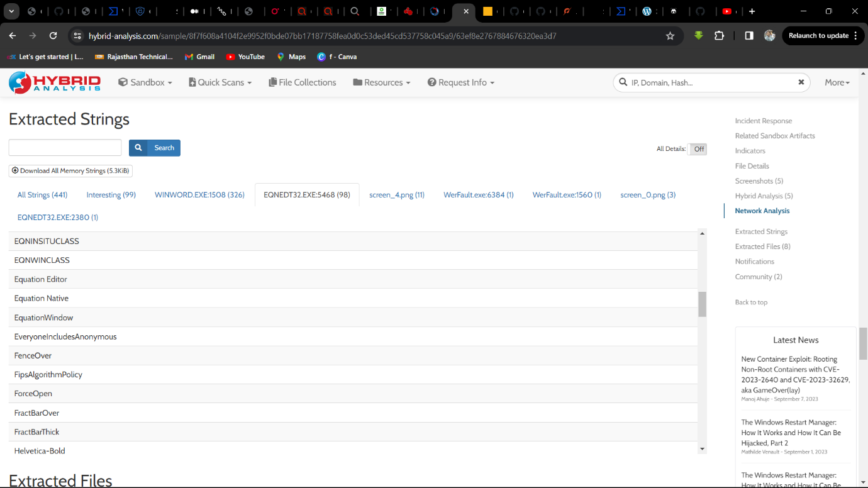Clear the search box with the X icon
The image size is (868, 488).
pos(801,82)
